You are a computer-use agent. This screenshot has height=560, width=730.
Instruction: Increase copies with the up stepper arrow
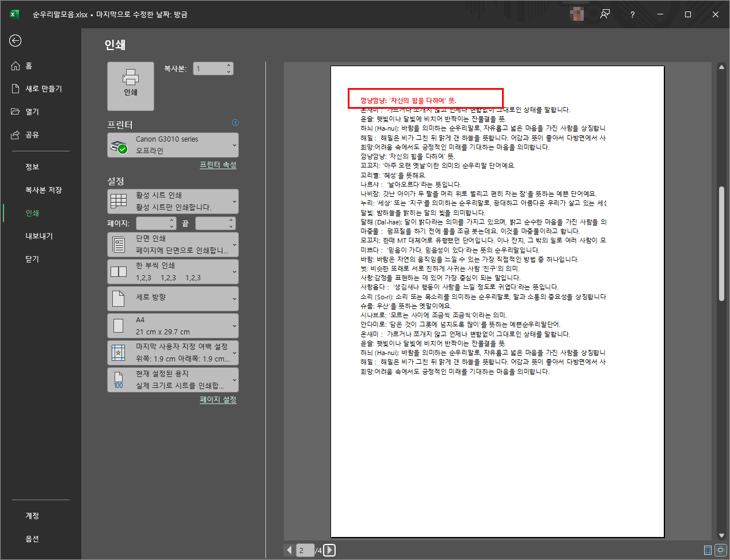point(229,65)
